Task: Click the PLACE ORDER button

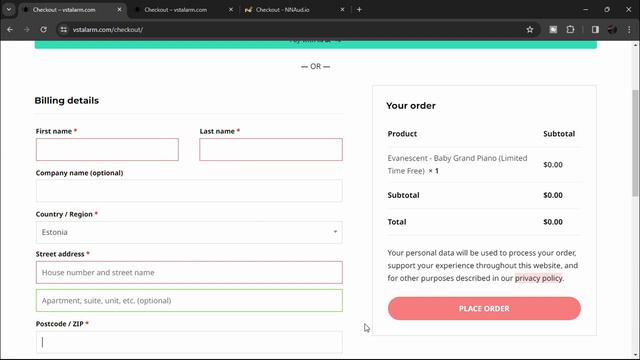Action: pyautogui.click(x=484, y=309)
